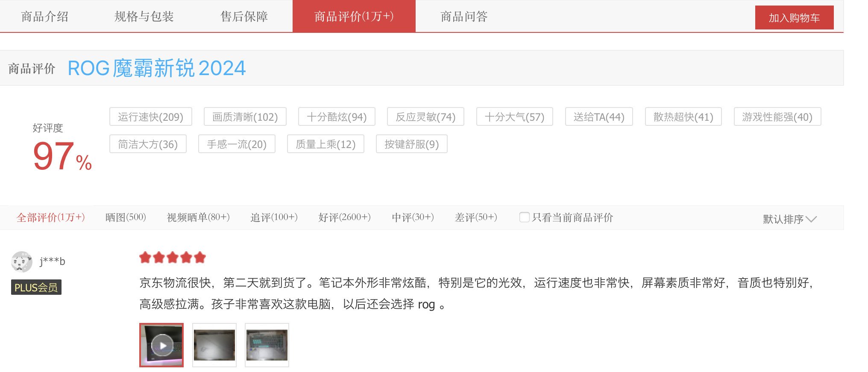This screenshot has height=372, width=868.
Task: Filter to 差评(50+) negative reviews
Action: point(476,217)
